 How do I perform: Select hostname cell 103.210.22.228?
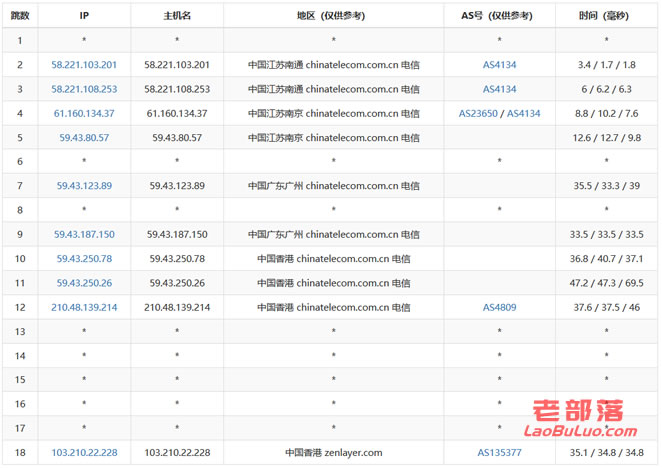177,453
